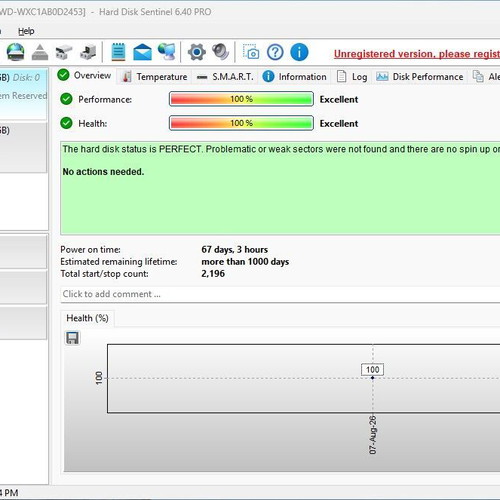Switch to the Information tab
Viewport: 500px width, 500px height.
point(294,77)
